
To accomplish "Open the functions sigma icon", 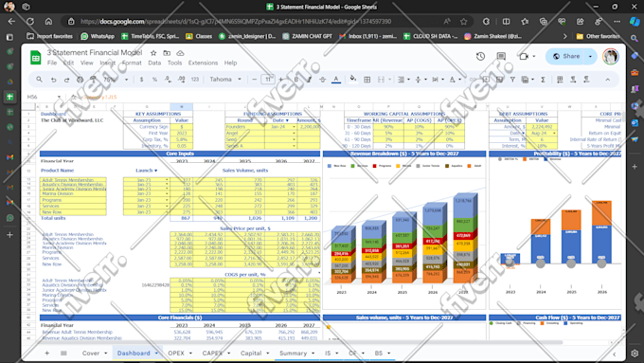I will (543, 80).
